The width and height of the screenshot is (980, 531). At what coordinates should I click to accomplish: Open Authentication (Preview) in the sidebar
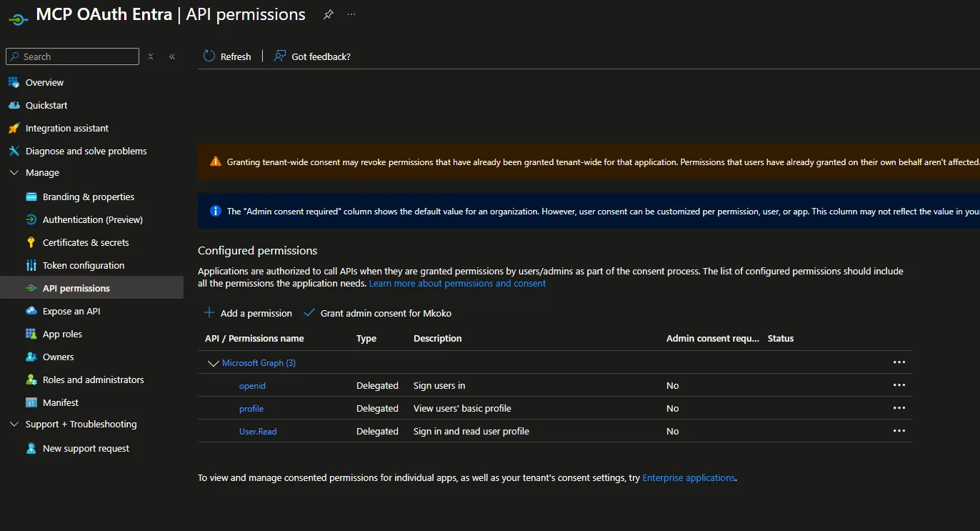tap(91, 219)
